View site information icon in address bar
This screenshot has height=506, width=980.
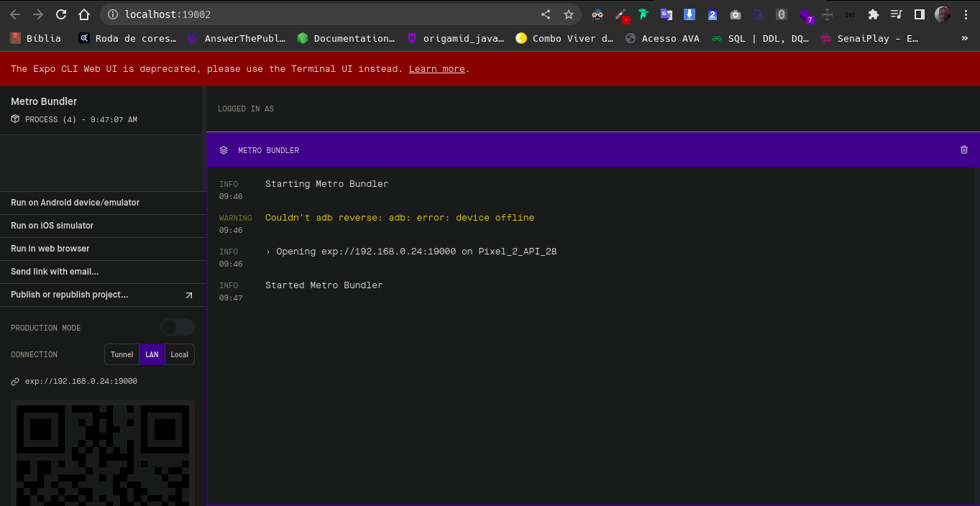click(113, 14)
